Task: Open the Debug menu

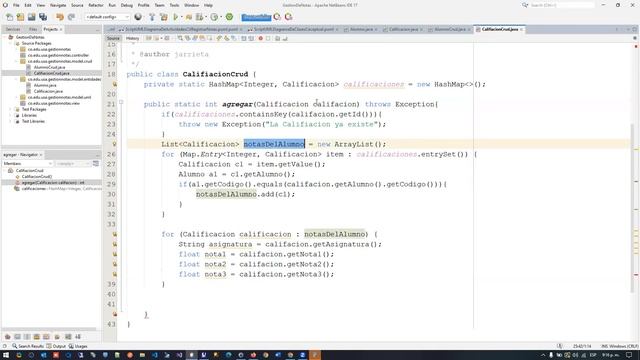Action: point(127,5)
